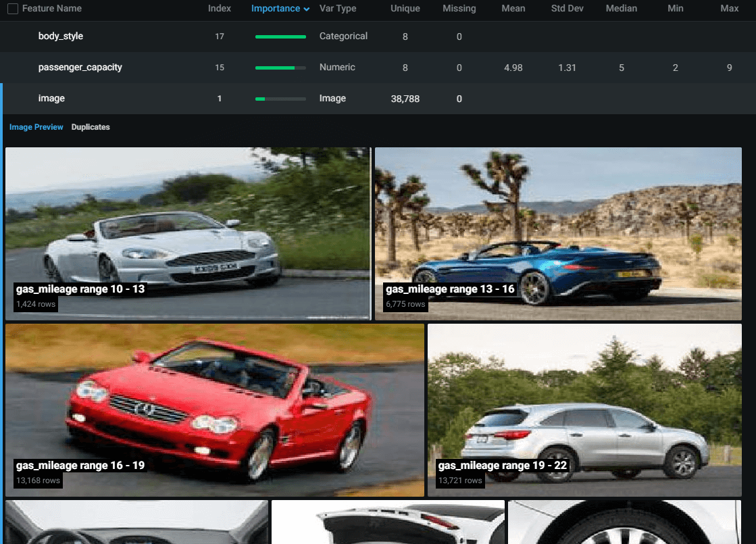Click the 38,788 unique value cell
This screenshot has width=756, height=544.
405,99
